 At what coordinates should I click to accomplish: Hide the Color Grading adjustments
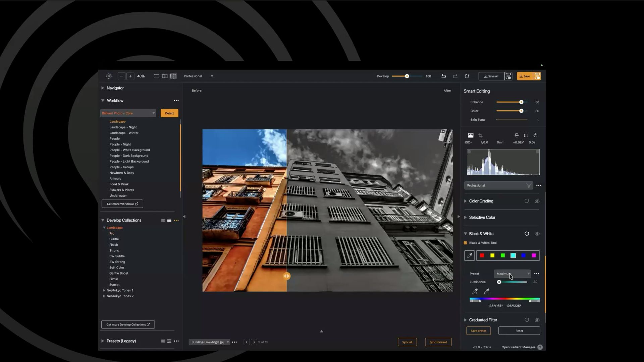(537, 201)
